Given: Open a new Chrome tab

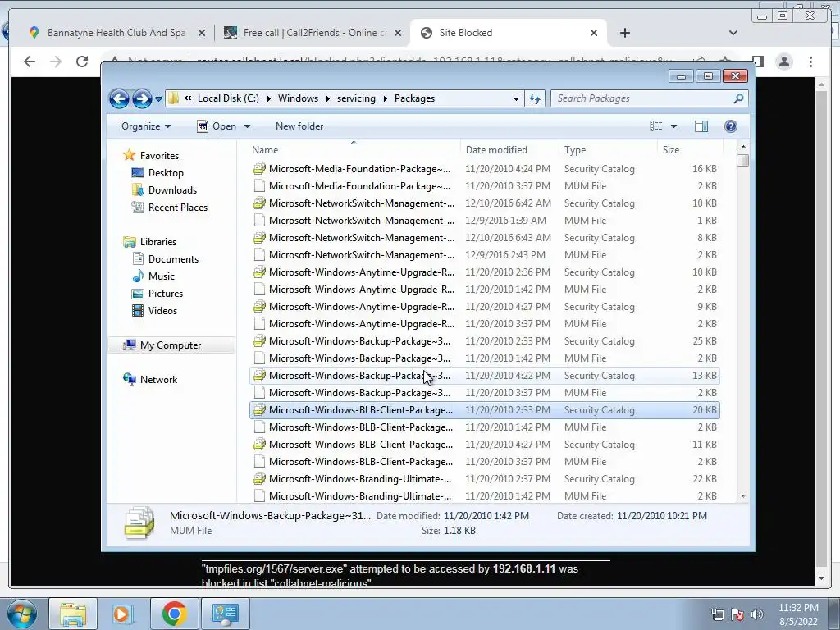Looking at the screenshot, I should pyautogui.click(x=624, y=33).
